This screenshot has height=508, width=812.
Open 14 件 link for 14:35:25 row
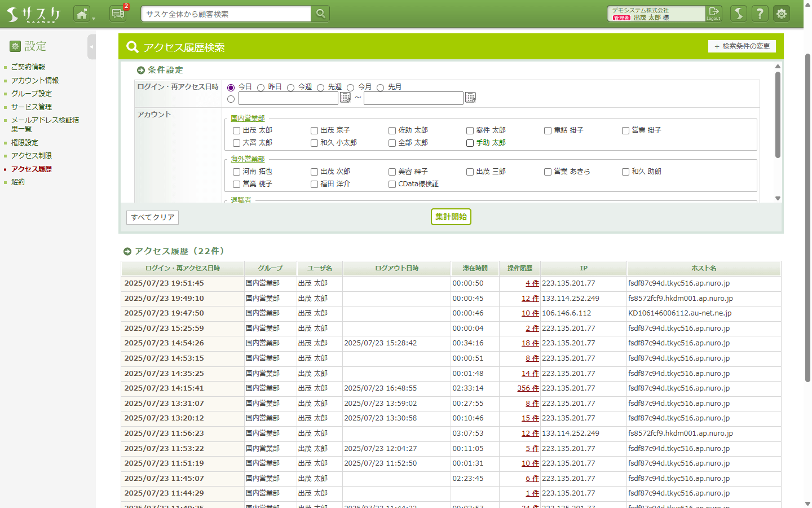pyautogui.click(x=530, y=374)
